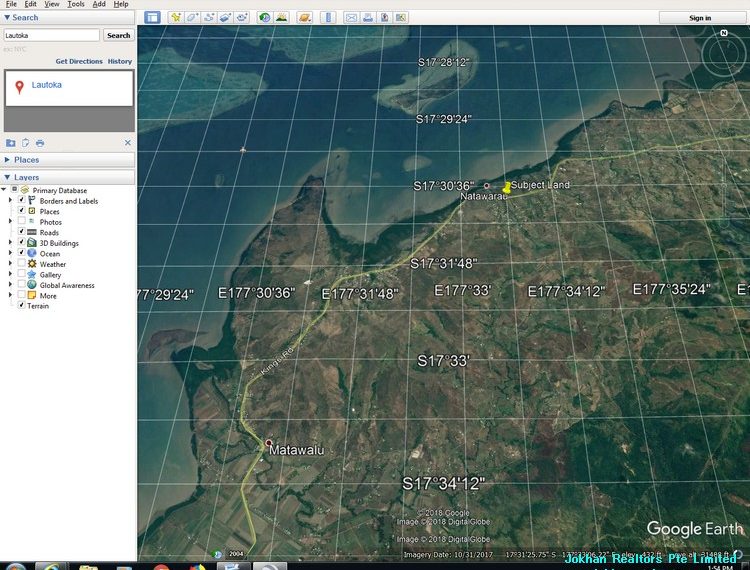This screenshot has width=750, height=570.
Task: Expand the Borders and Labels tree node
Action: (11, 201)
